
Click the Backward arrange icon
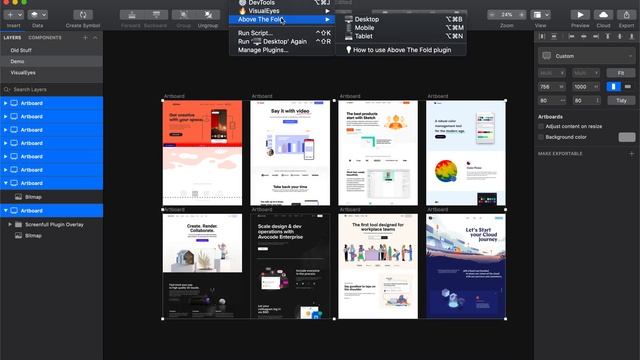156,15
